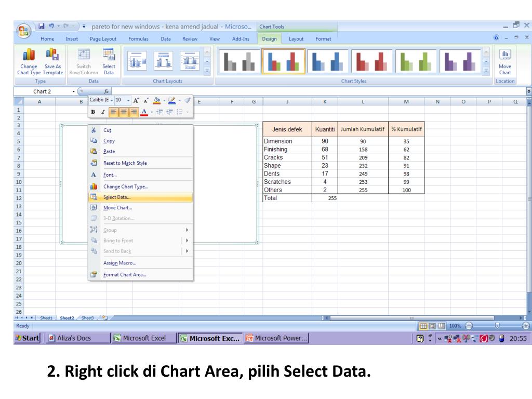Choose Move Chart... in context menu

click(140, 208)
